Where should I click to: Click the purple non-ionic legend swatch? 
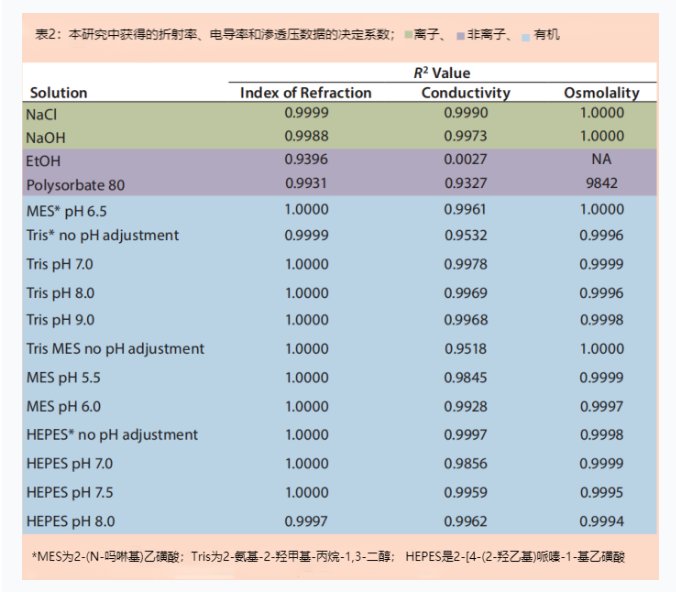pyautogui.click(x=459, y=35)
